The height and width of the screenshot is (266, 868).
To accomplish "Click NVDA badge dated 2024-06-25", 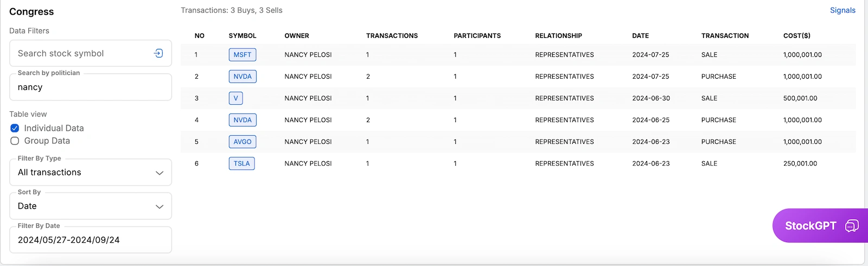I will 242,120.
